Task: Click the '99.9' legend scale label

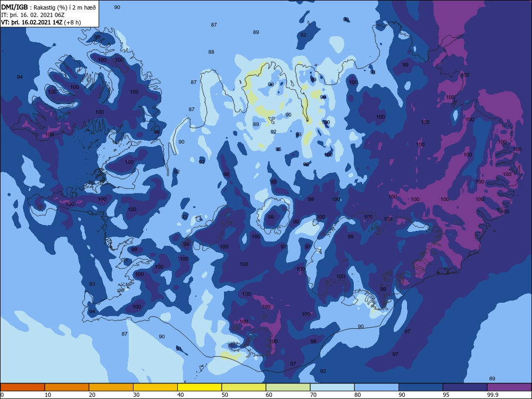Action: (x=492, y=395)
